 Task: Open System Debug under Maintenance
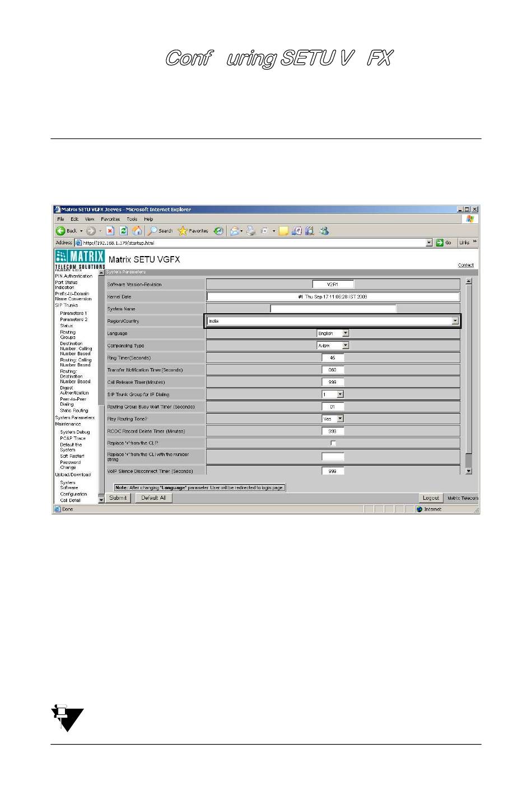[75, 432]
